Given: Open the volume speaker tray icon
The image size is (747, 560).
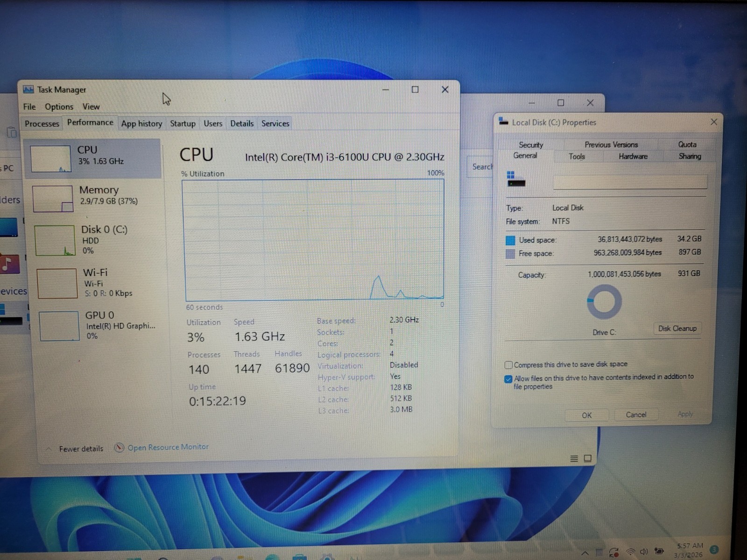Looking at the screenshot, I should pyautogui.click(x=644, y=552).
